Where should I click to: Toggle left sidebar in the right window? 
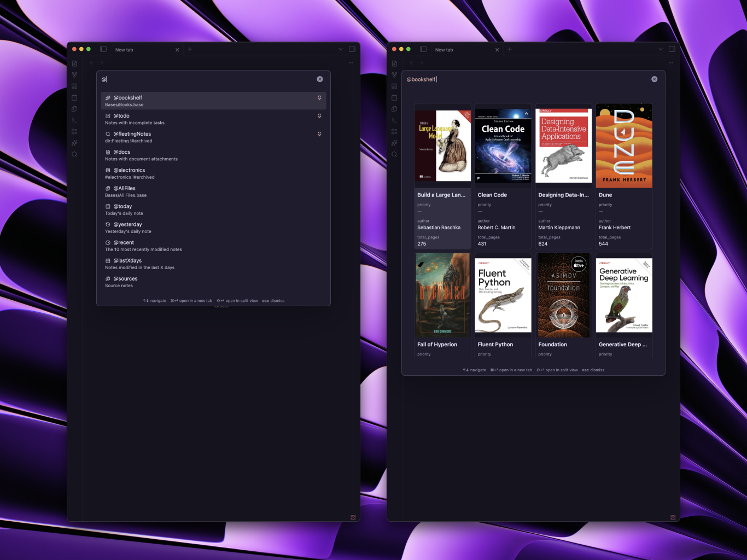click(423, 49)
